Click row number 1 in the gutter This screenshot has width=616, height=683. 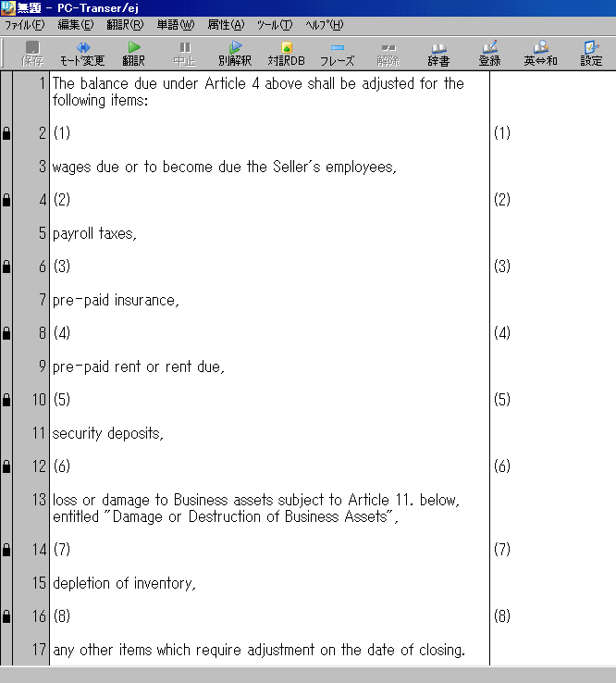point(43,83)
